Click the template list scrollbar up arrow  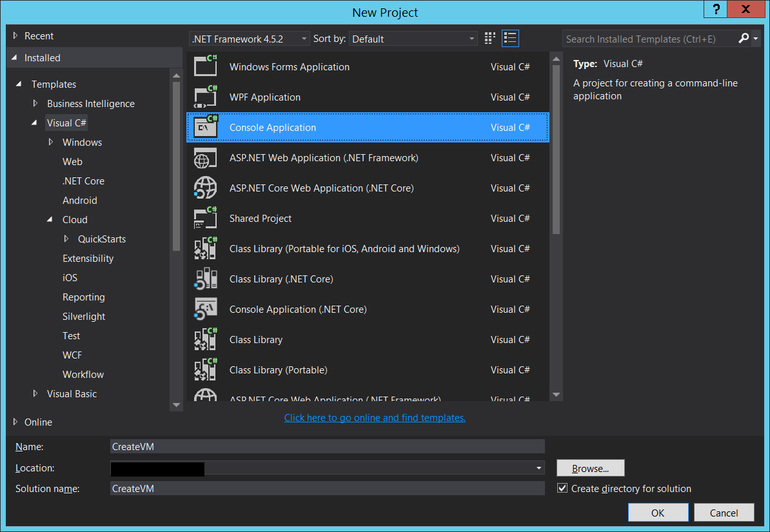coord(556,59)
